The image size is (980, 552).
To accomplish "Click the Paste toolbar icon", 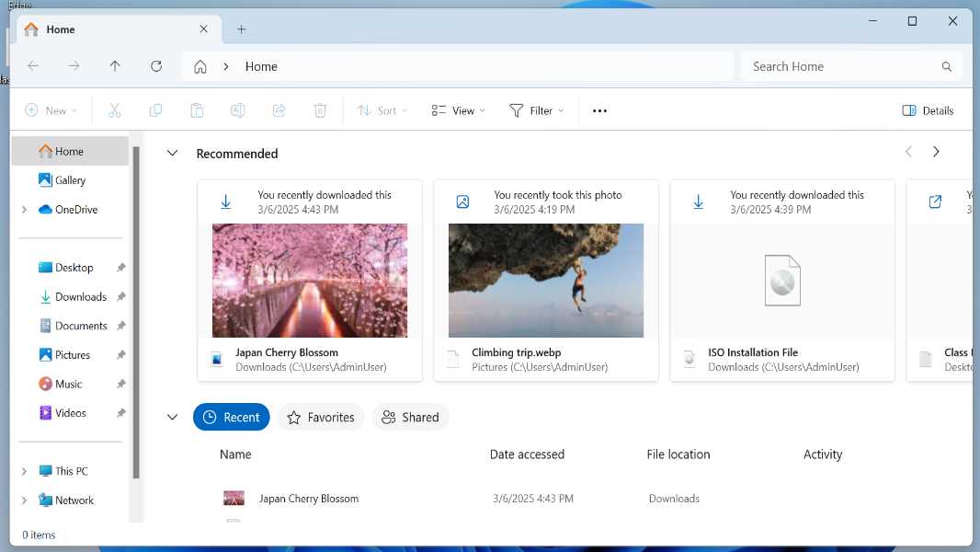I will (197, 109).
